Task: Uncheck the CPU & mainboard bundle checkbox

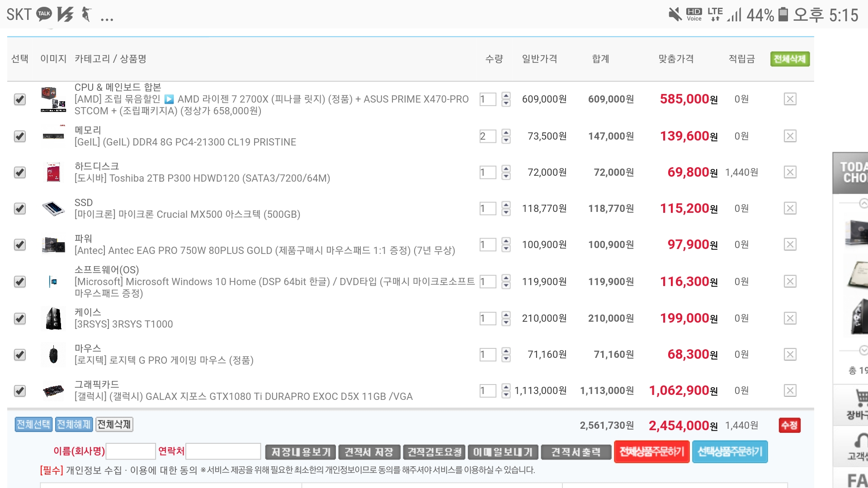Action: click(x=19, y=99)
